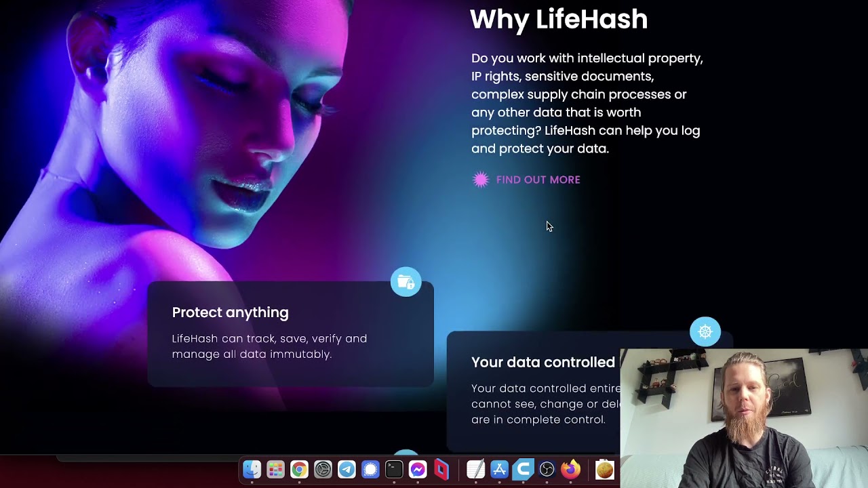This screenshot has width=868, height=488.
Task: Open Finder from the dock
Action: pos(252,469)
